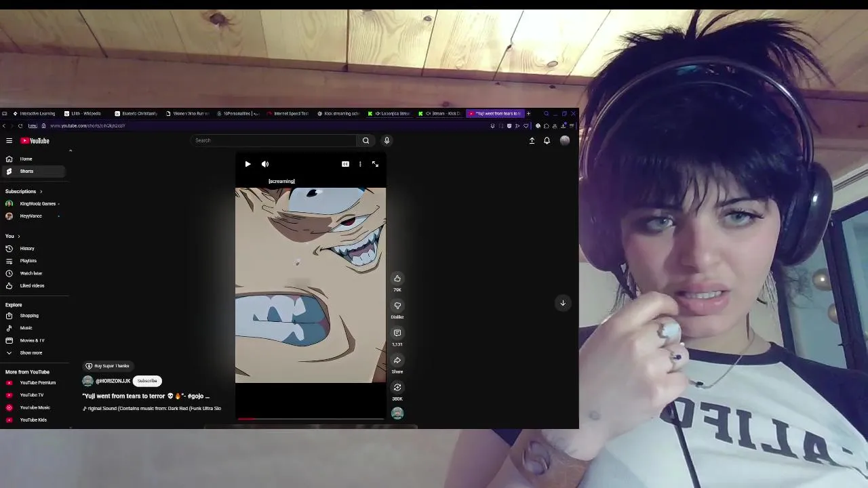Expand Show more under Explore
868x488 pixels.
(x=33, y=352)
